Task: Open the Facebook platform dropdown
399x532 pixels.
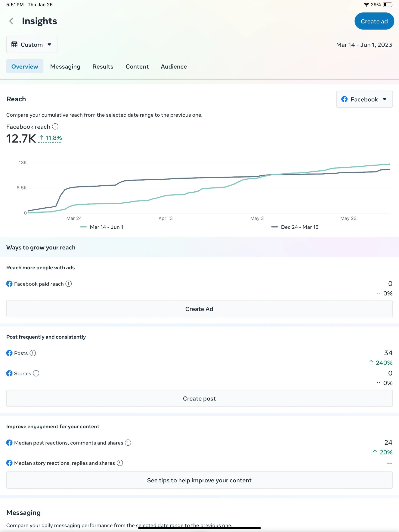Action: tap(364, 99)
